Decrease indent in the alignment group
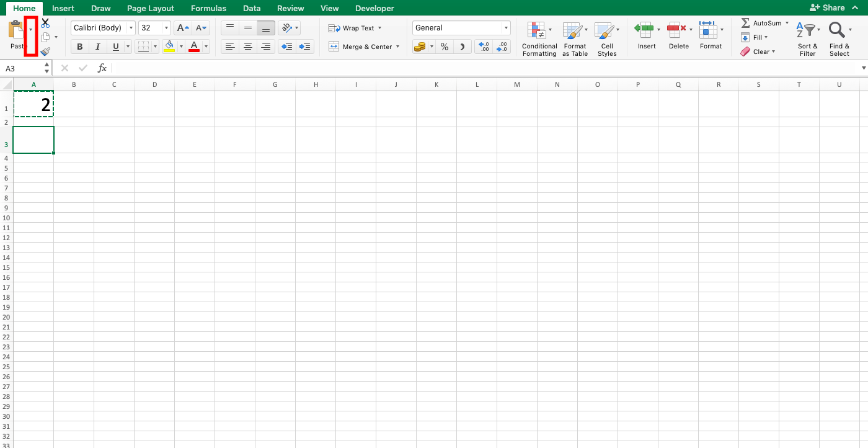This screenshot has height=448, width=868. (286, 47)
